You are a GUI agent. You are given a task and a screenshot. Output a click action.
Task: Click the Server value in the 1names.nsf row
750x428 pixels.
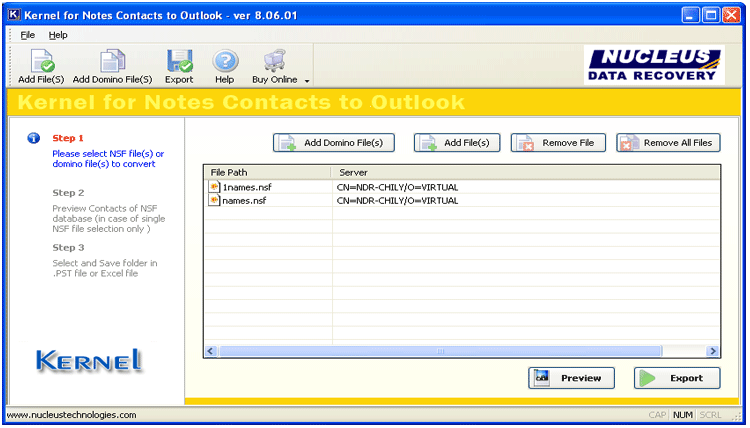point(397,187)
